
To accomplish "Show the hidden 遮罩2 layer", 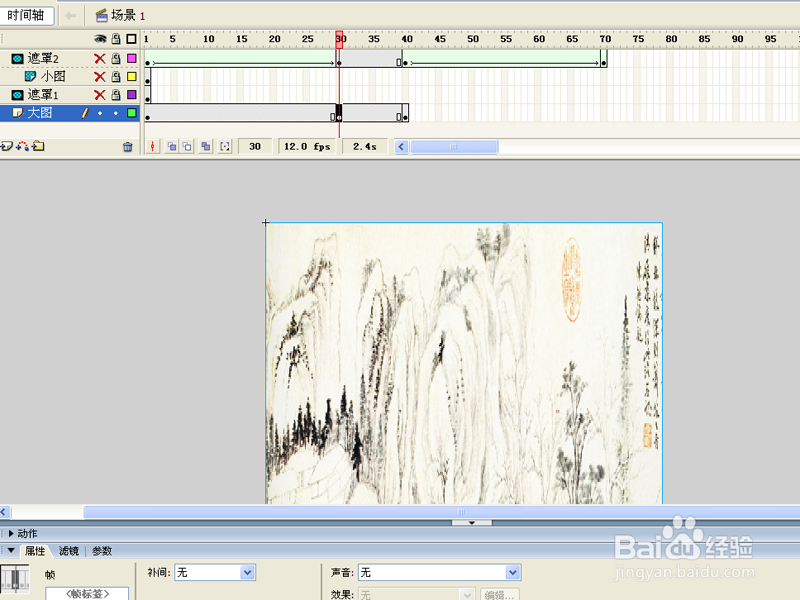I will click(x=100, y=59).
